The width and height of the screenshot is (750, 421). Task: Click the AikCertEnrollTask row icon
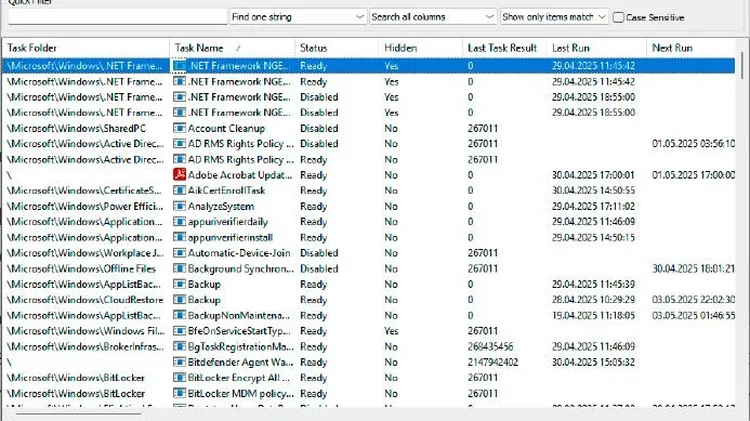pos(179,190)
